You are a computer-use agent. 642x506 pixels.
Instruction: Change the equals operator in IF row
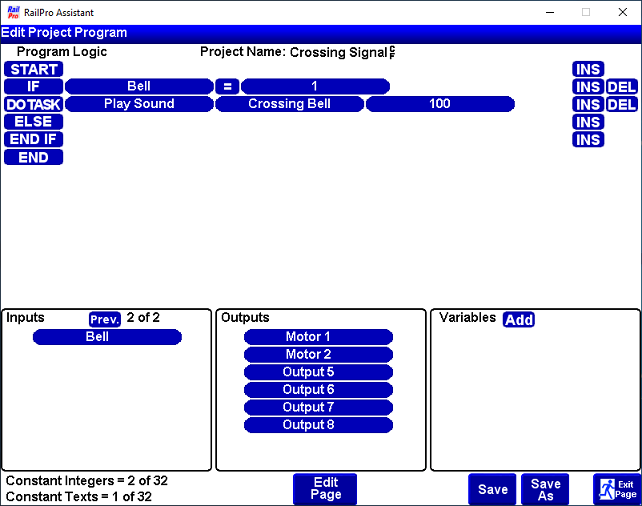(227, 87)
